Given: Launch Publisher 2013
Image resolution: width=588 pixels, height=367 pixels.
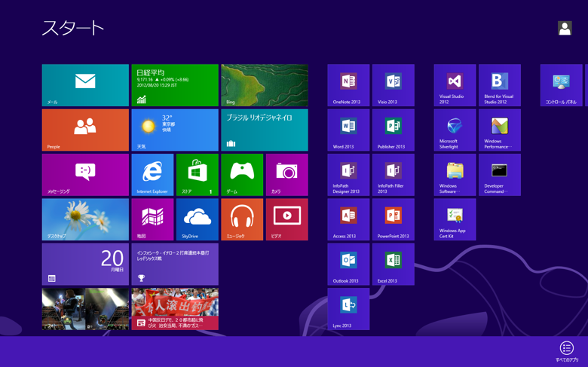Looking at the screenshot, I should 394,130.
